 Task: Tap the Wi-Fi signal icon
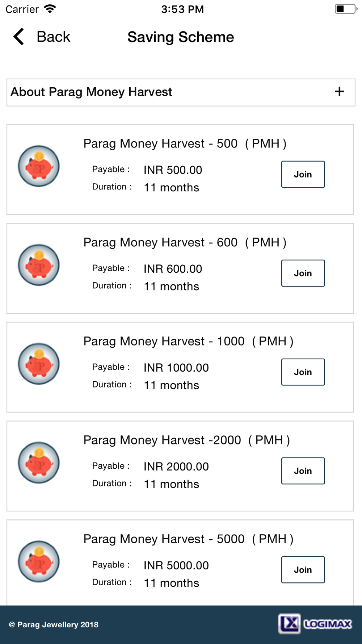pos(50,9)
